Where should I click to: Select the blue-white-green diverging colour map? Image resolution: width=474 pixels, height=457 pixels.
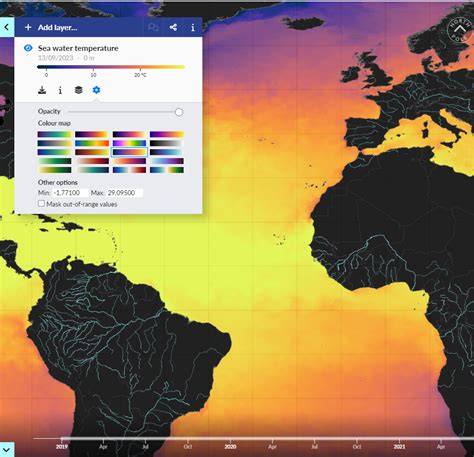point(167,170)
